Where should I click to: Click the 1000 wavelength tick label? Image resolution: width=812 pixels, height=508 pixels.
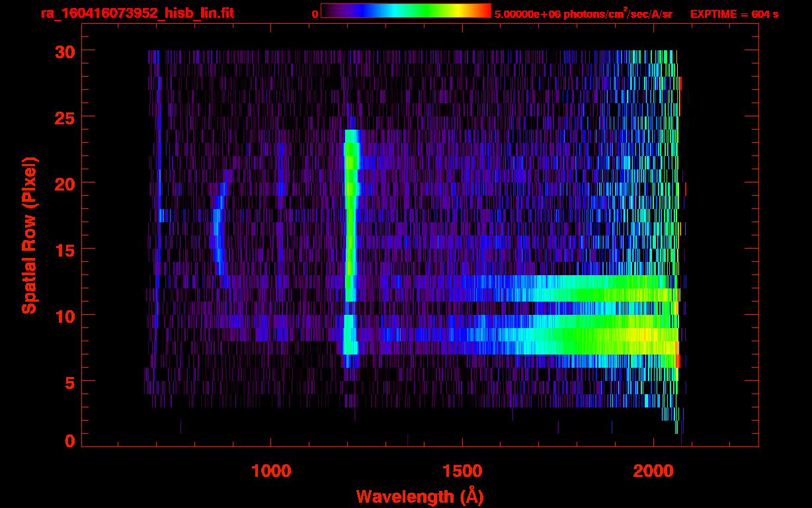click(271, 471)
